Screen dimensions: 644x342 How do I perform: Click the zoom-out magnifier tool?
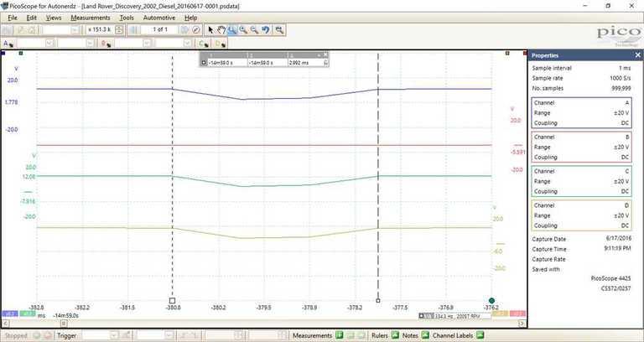pos(253,29)
